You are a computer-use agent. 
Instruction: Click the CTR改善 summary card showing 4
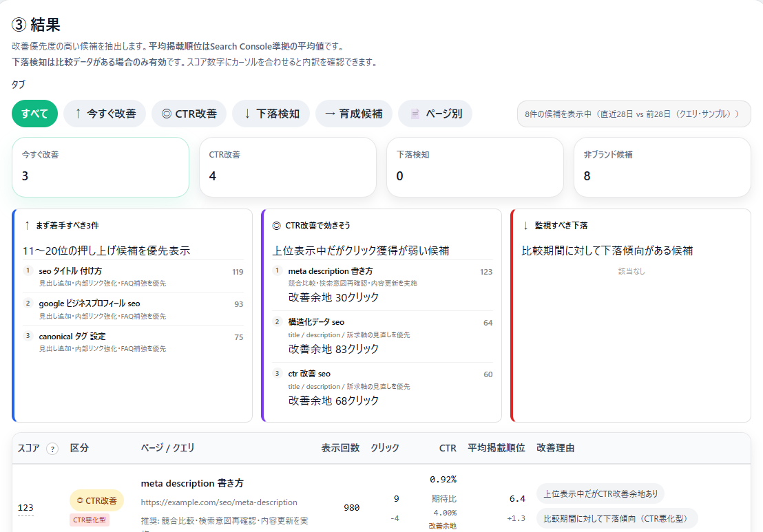point(288,167)
